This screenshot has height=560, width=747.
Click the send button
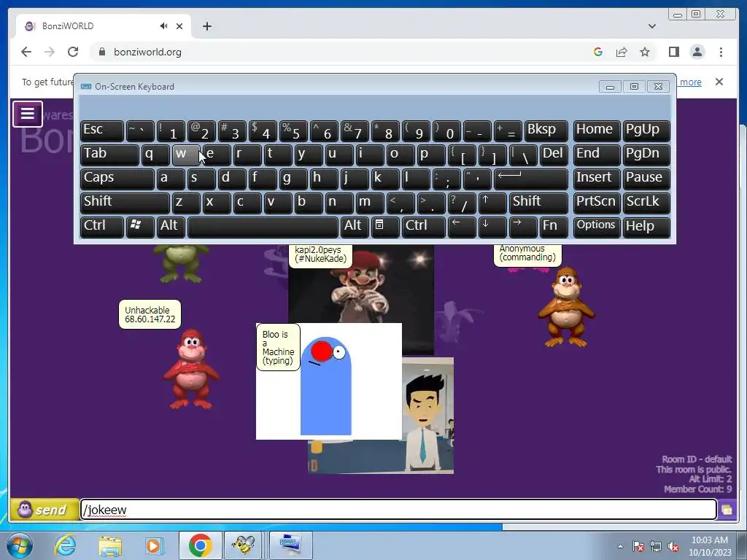point(44,510)
